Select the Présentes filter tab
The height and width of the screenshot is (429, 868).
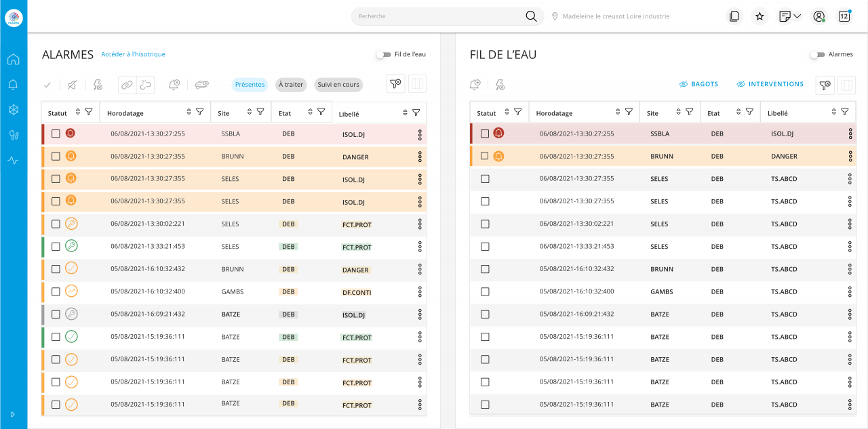[x=250, y=85]
